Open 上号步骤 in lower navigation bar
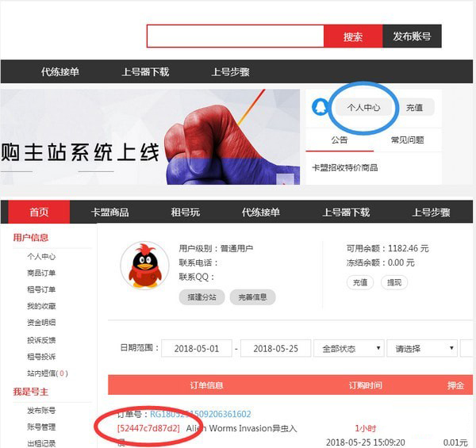Image resolution: width=476 pixels, height=448 pixels. point(431,212)
